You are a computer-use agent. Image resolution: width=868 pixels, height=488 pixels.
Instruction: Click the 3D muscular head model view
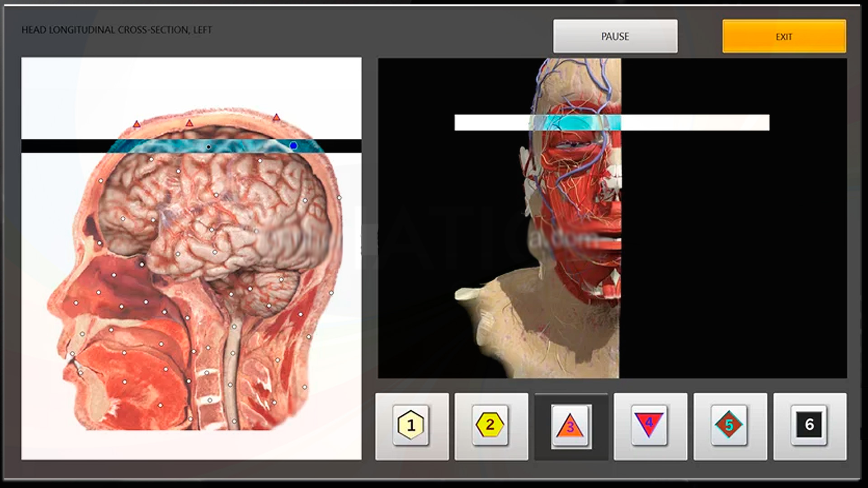[612, 218]
